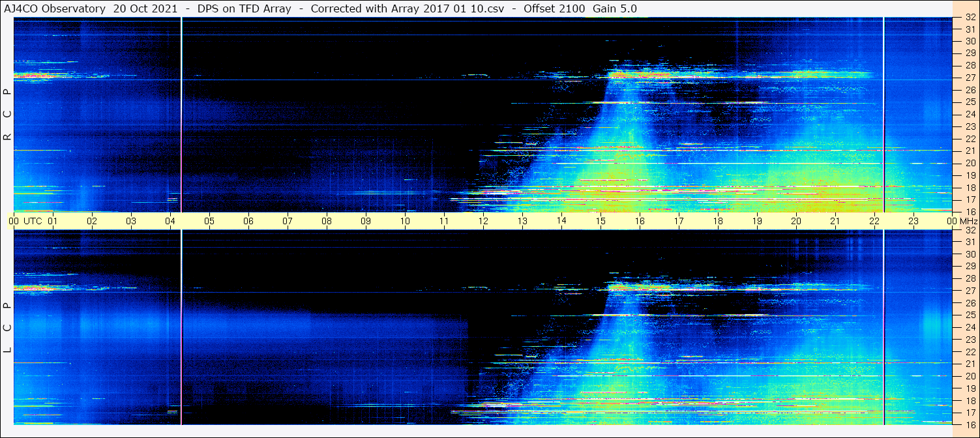Select the 04 hour label on the time axis

coord(170,221)
